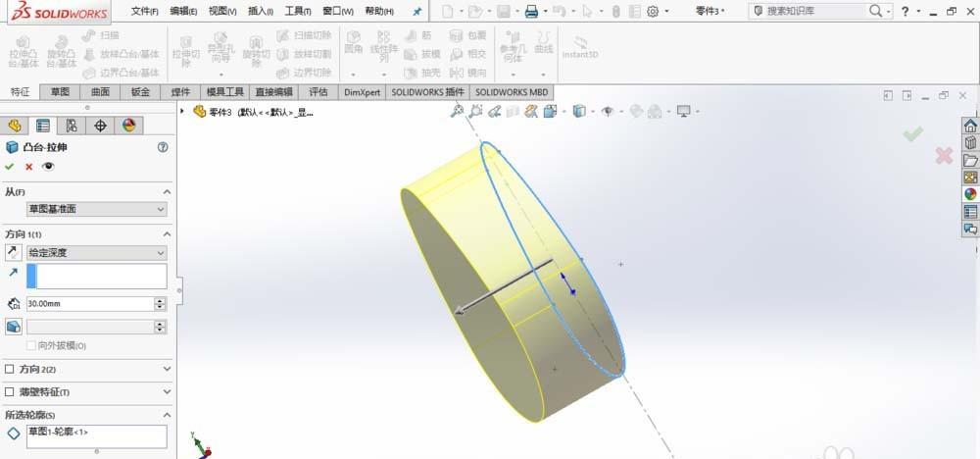Open the help question mark dropdown arrow
The image size is (980, 459).
pos(919,11)
